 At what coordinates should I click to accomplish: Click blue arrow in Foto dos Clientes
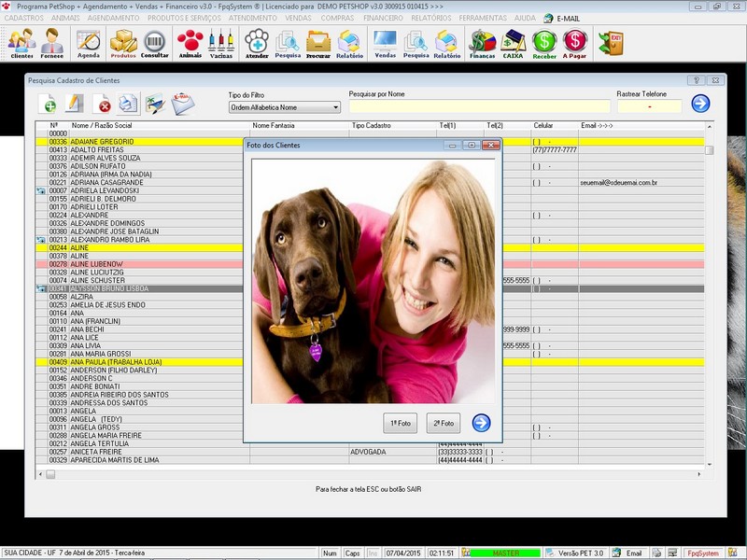pos(481,423)
